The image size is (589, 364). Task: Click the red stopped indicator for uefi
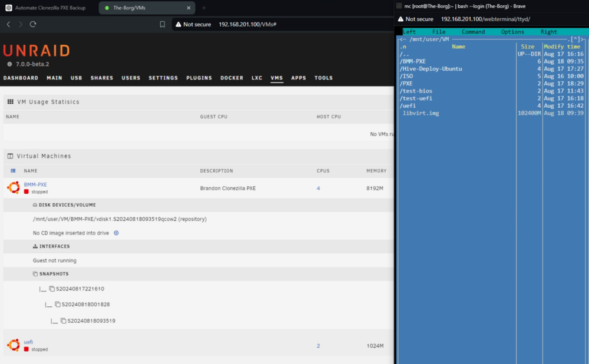[x=27, y=349]
